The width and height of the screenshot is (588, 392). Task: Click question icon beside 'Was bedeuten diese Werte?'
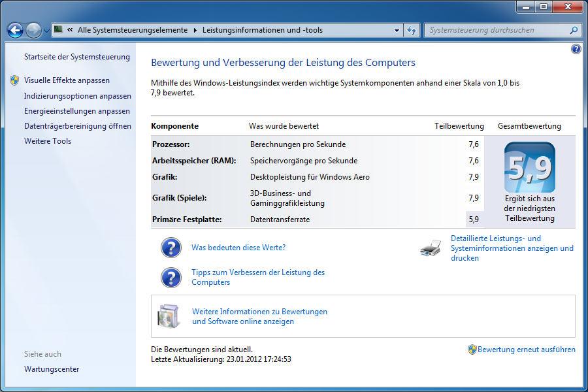[171, 248]
